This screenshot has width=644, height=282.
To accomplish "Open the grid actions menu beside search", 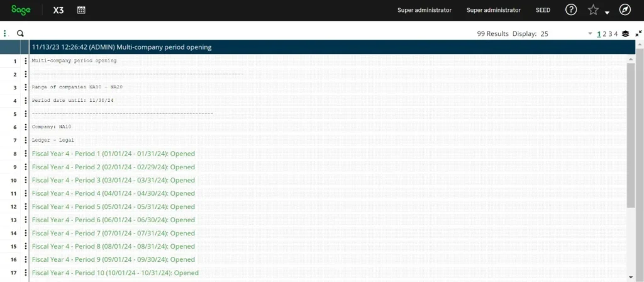I will [x=5, y=34].
